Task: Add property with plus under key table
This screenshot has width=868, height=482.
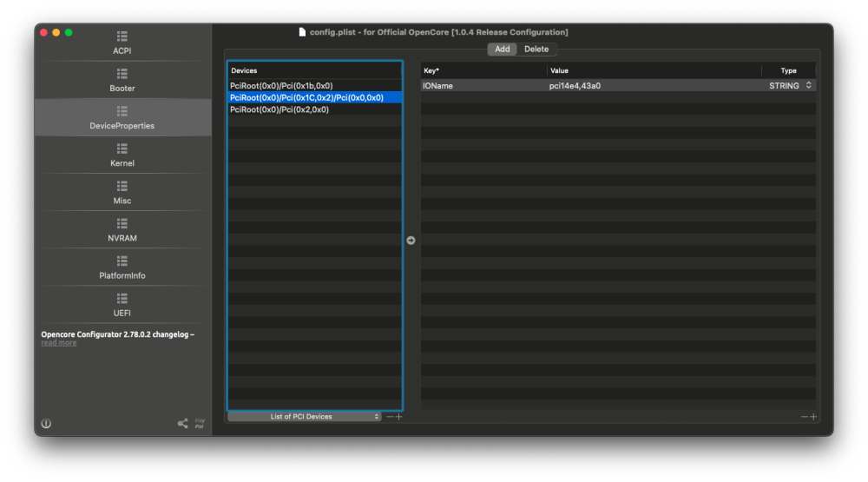Action: point(813,417)
